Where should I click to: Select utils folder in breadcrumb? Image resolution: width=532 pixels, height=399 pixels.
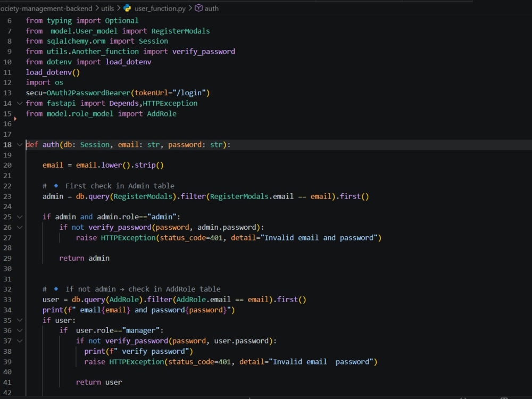click(x=107, y=9)
